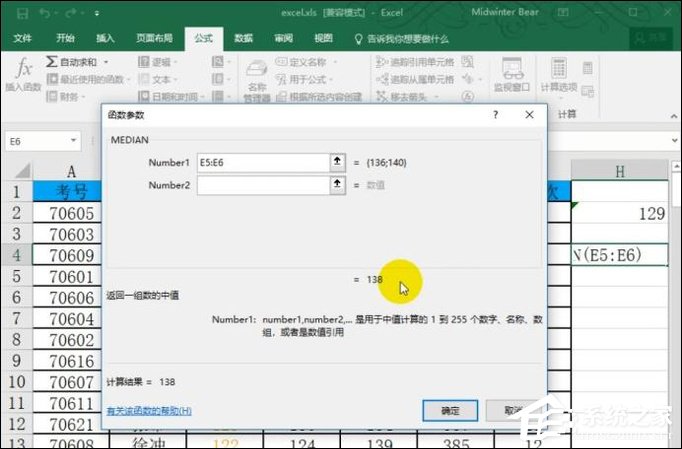Click Create from Selection (根据所选内容创建)
Viewport: 682px width, 449px height.
[319, 96]
